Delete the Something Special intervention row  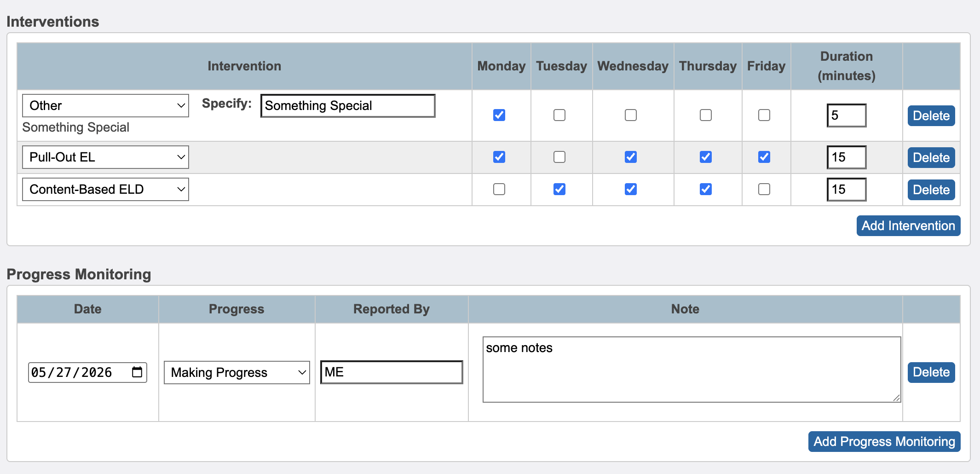pyautogui.click(x=931, y=116)
